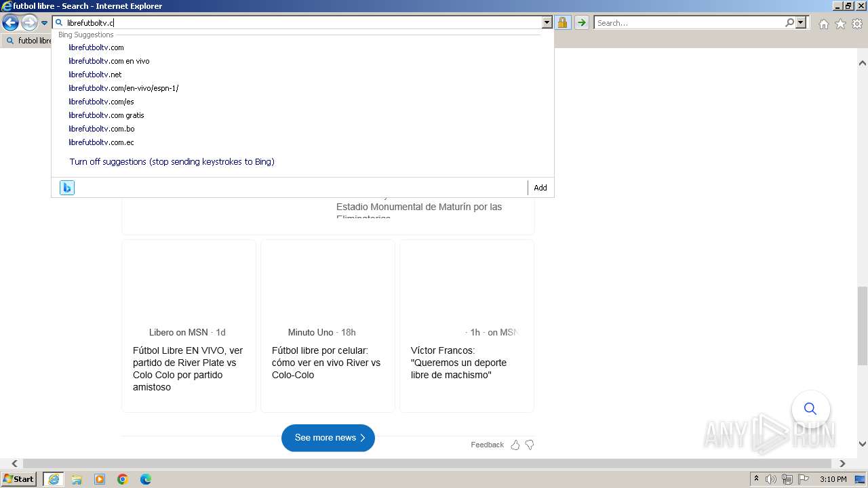Open Fútbol libre por celular article
This screenshot has width=868, height=488.
pos(328,363)
